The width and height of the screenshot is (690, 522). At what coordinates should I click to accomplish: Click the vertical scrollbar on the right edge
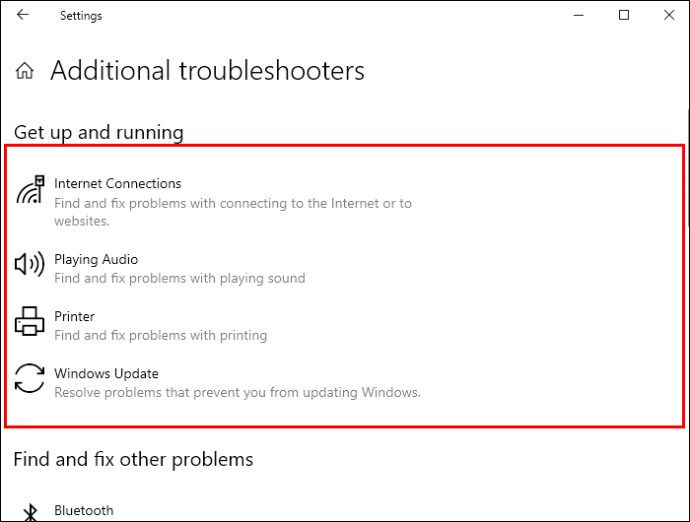tap(687, 167)
